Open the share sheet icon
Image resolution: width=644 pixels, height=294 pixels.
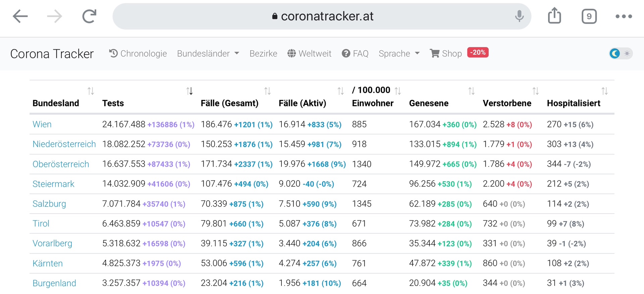click(x=554, y=16)
